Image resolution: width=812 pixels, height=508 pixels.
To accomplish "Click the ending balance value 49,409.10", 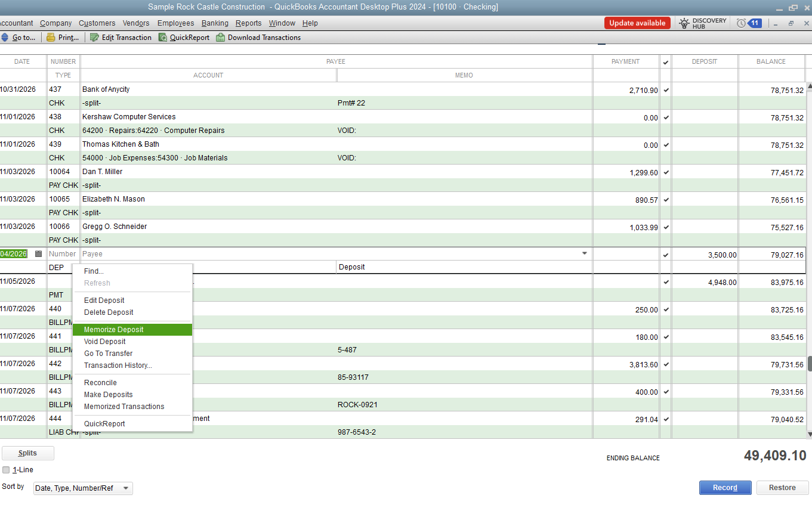I will (775, 456).
